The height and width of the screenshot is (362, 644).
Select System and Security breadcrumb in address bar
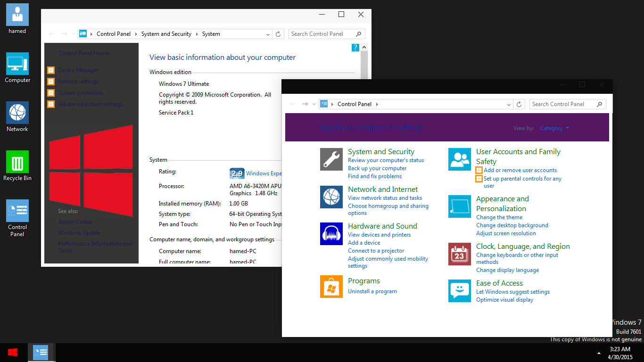click(166, 34)
